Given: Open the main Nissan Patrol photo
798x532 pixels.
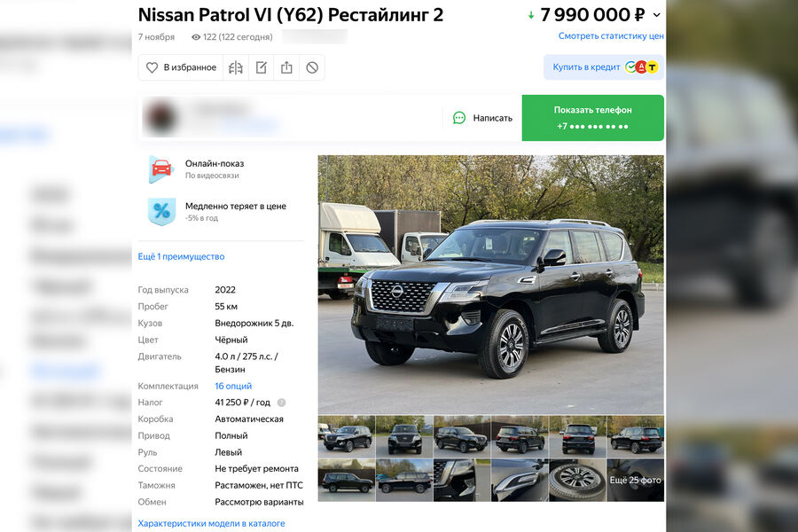Looking at the screenshot, I should (490, 284).
